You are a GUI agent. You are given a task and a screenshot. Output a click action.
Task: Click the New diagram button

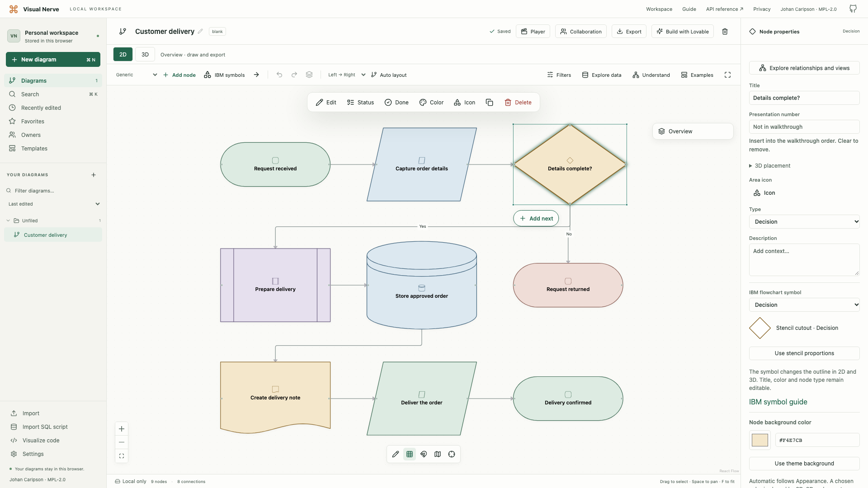[53, 60]
